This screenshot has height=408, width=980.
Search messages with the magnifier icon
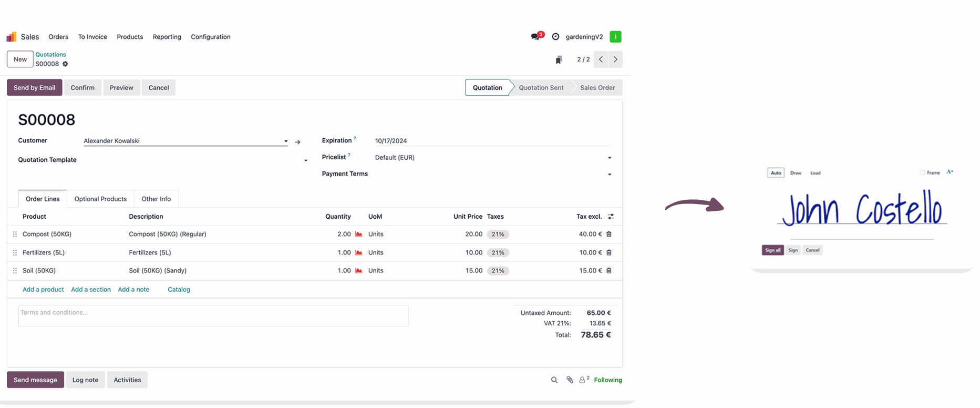pyautogui.click(x=554, y=380)
